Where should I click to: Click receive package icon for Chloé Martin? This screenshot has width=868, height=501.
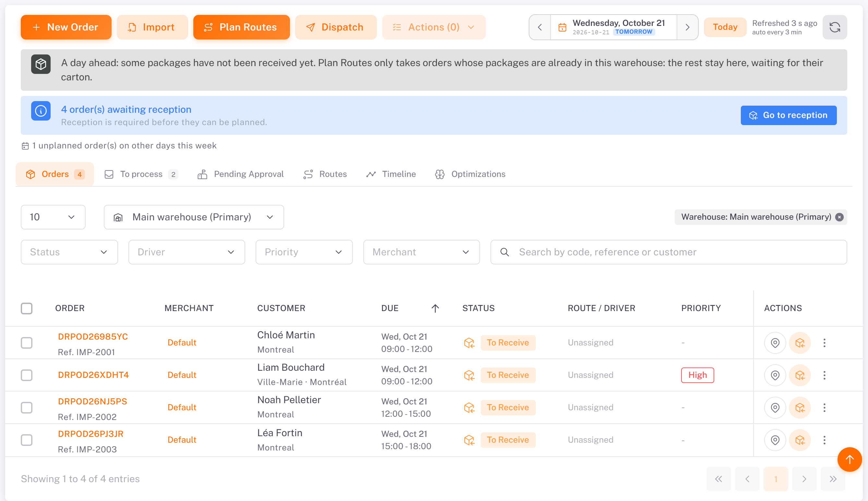click(800, 343)
